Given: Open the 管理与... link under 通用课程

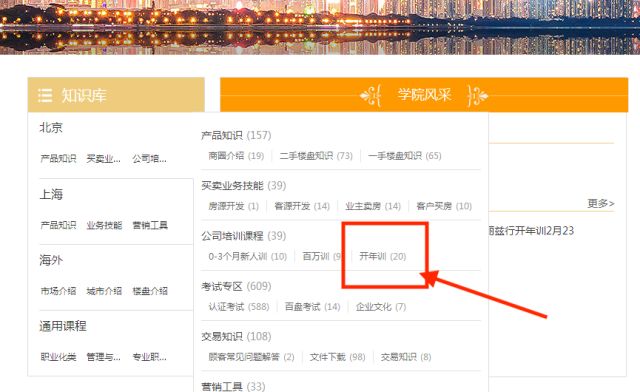Looking at the screenshot, I should (103, 357).
